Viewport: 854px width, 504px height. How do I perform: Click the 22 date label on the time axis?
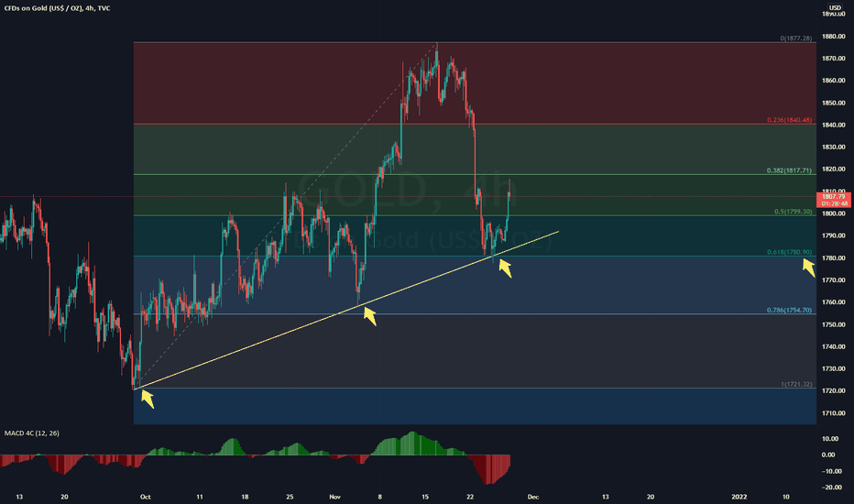click(x=470, y=497)
